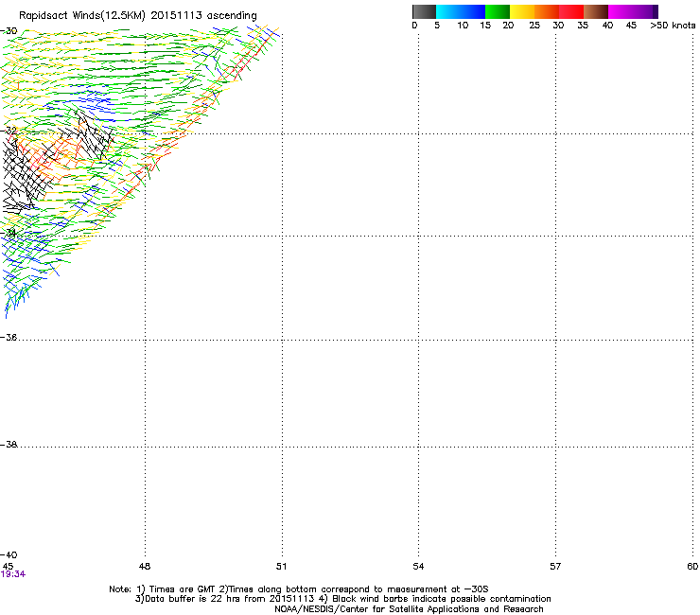Click the latitude label -30

coord(9,31)
